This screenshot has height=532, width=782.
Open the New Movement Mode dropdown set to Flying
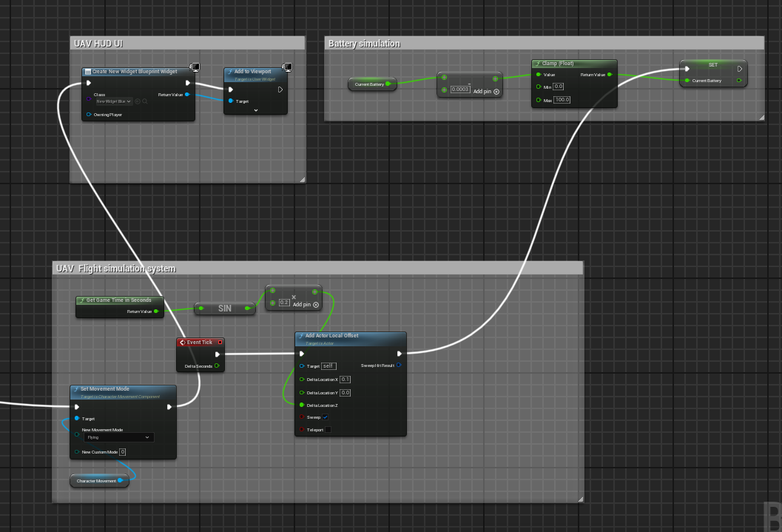click(118, 437)
